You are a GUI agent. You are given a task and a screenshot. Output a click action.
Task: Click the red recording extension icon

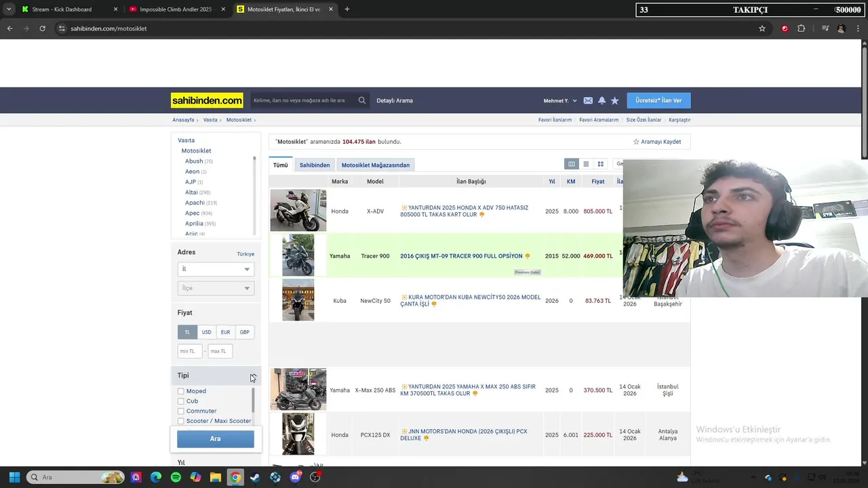785,28
